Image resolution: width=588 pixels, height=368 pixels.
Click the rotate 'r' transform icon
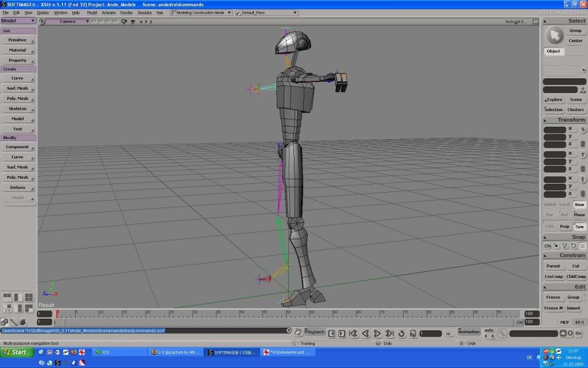click(583, 155)
